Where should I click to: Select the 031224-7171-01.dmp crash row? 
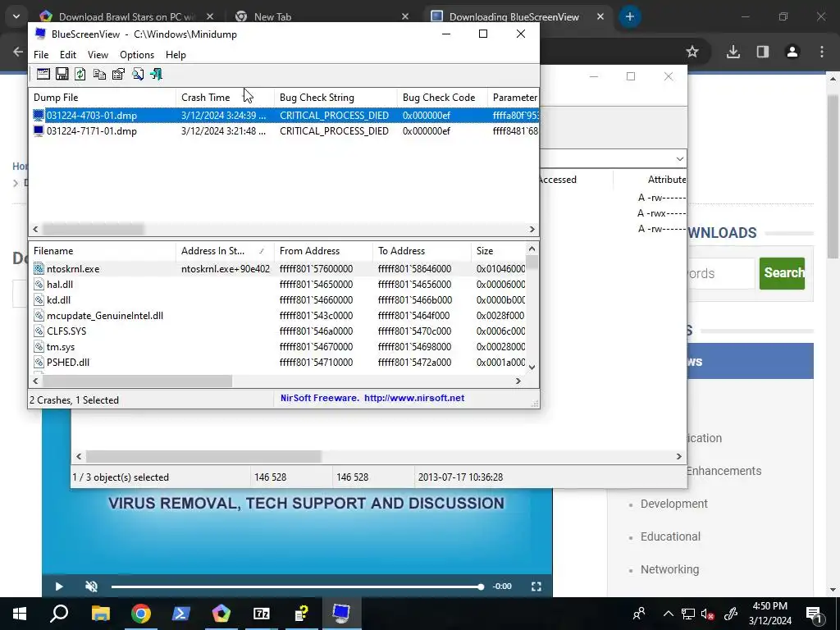tap(284, 131)
